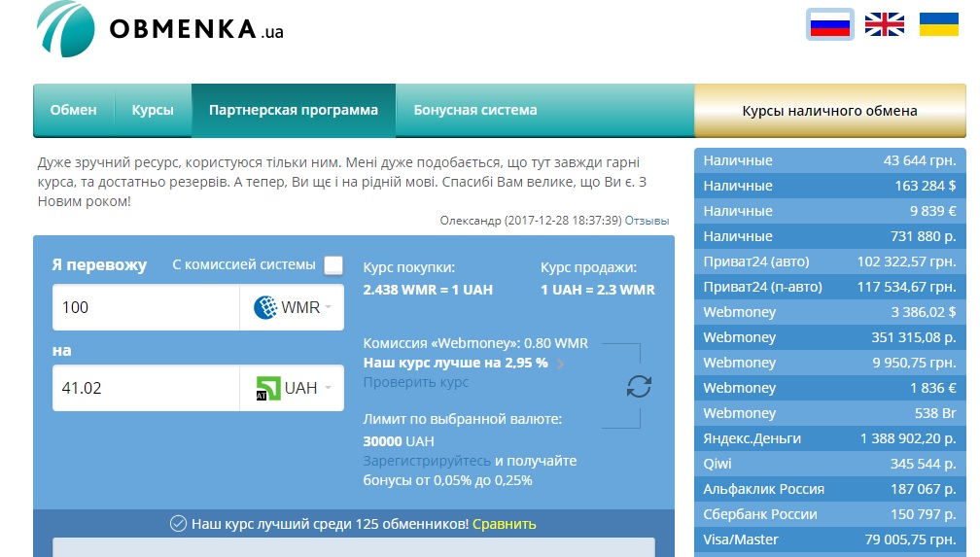Switch language with the UK flag icon
The width and height of the screenshot is (980, 557).
[x=884, y=24]
